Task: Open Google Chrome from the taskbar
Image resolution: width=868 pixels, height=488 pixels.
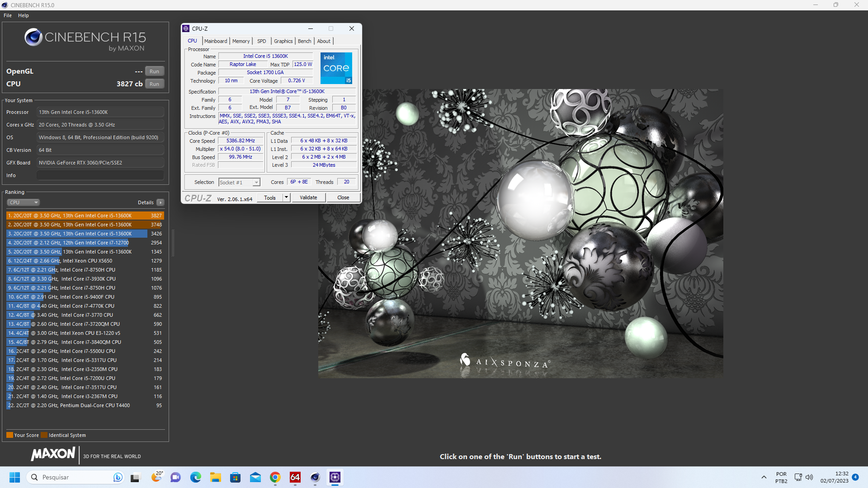Action: (x=275, y=477)
